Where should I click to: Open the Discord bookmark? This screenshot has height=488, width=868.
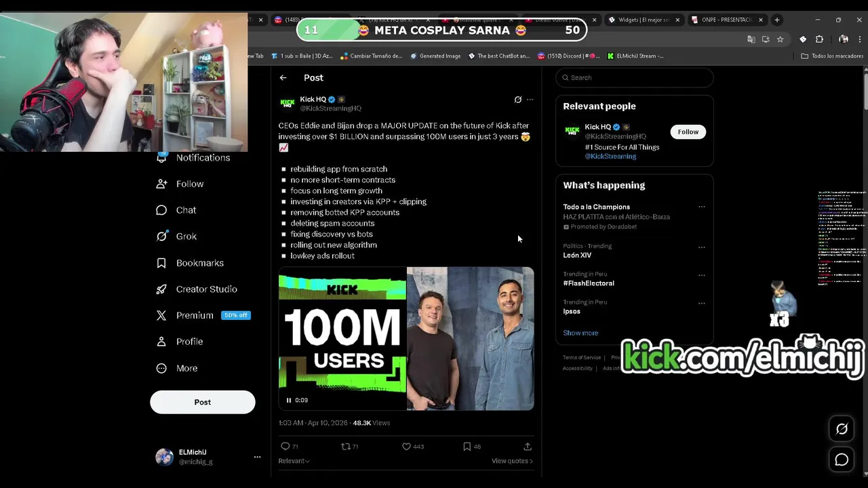(x=569, y=56)
